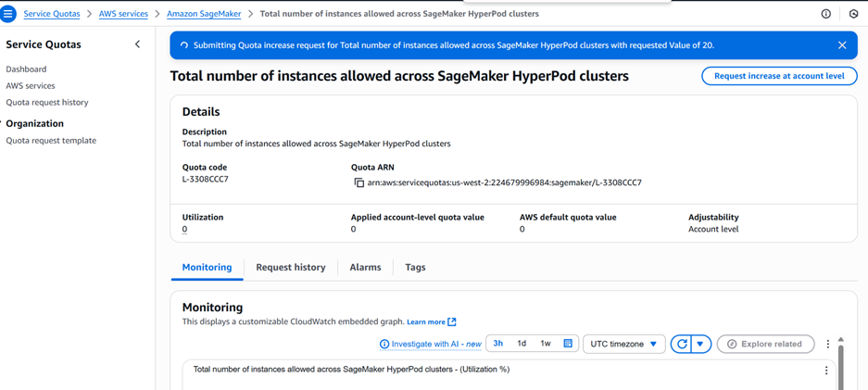The width and height of the screenshot is (868, 390).
Task: Select the 3h time range
Action: 498,344
